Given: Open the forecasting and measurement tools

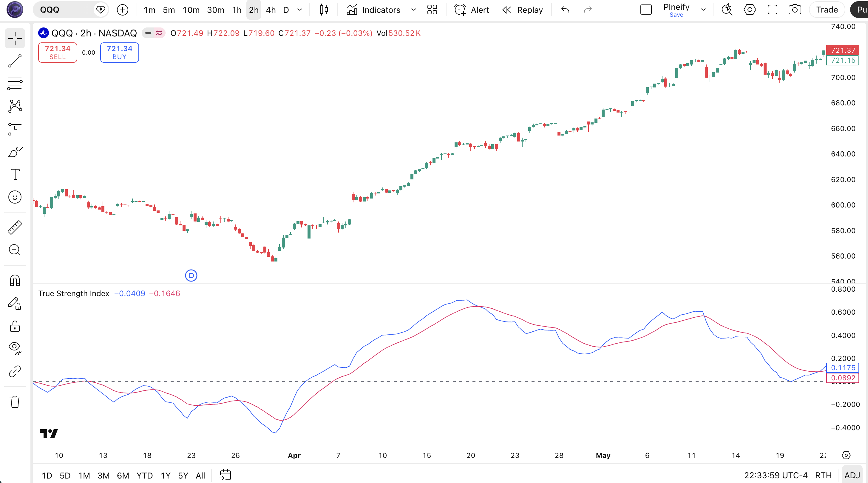Looking at the screenshot, I should pyautogui.click(x=15, y=129).
